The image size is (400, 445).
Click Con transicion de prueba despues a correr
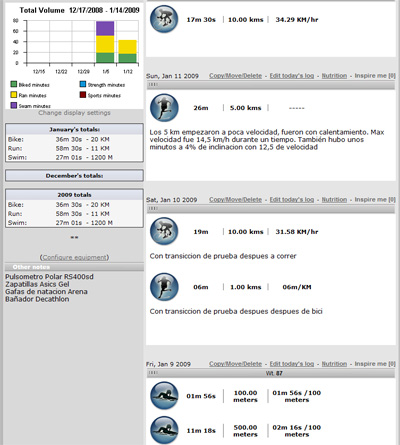click(223, 256)
